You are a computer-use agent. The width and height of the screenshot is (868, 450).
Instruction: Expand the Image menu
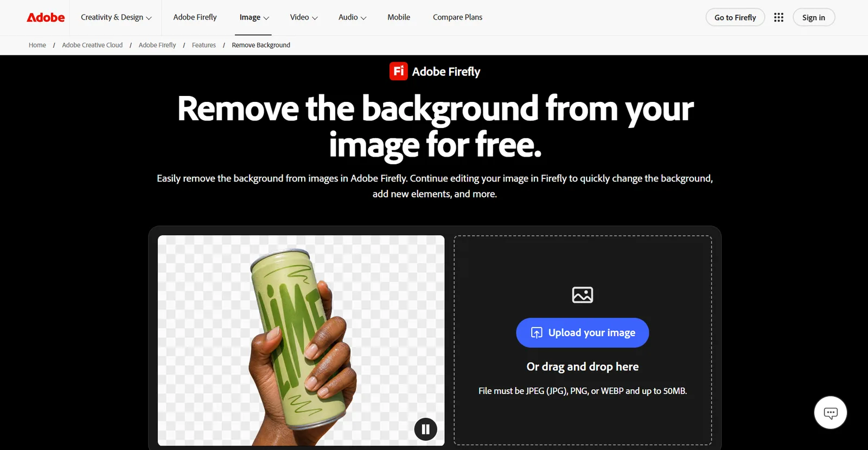[x=254, y=17]
